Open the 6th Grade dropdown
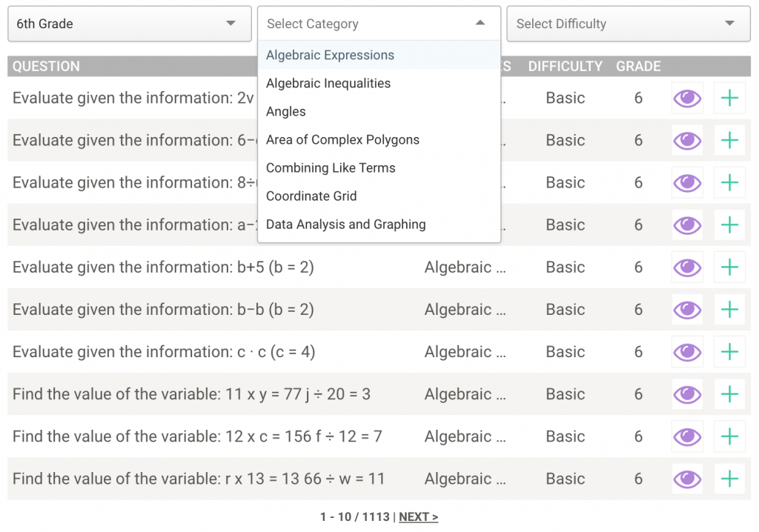The height and width of the screenshot is (532, 759). pyautogui.click(x=129, y=24)
